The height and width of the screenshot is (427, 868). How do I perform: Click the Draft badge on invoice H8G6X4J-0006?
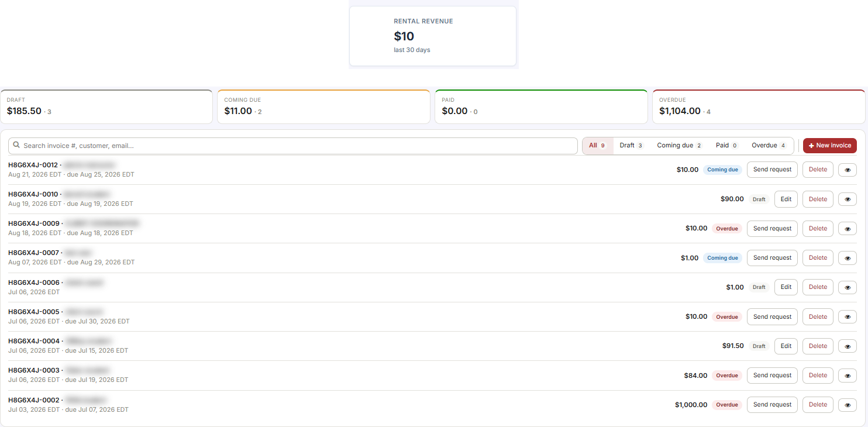(x=759, y=287)
